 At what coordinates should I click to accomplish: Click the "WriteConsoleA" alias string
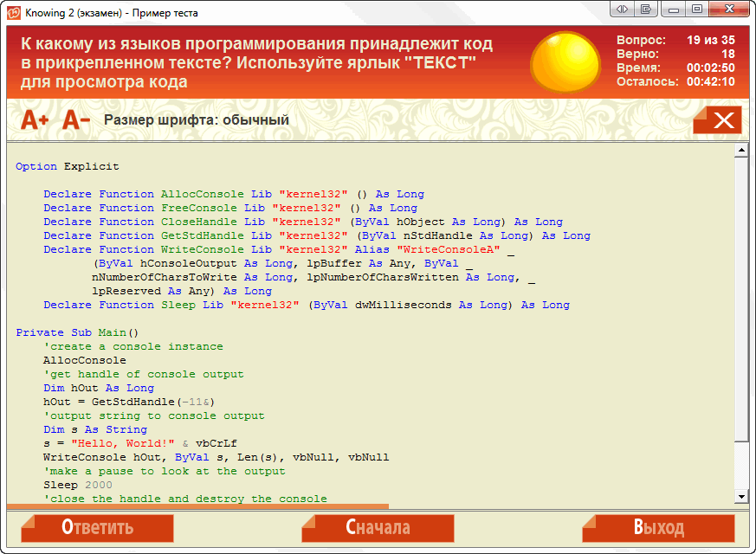[449, 249]
